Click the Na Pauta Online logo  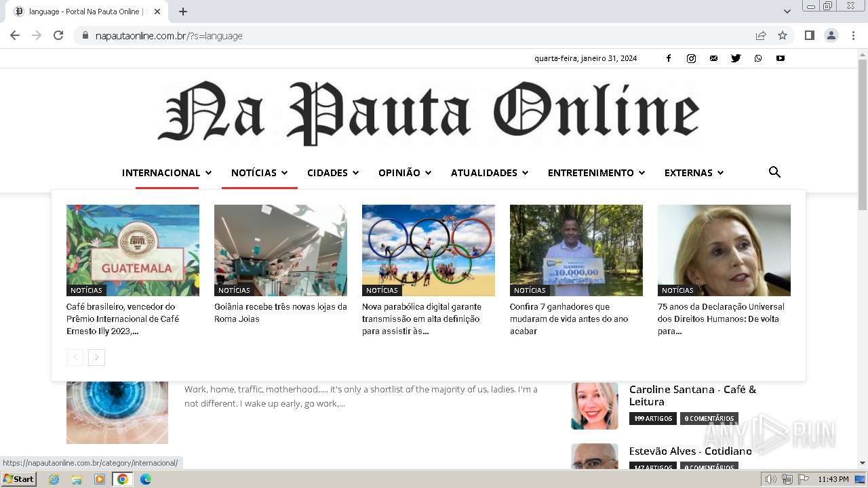pos(429,113)
